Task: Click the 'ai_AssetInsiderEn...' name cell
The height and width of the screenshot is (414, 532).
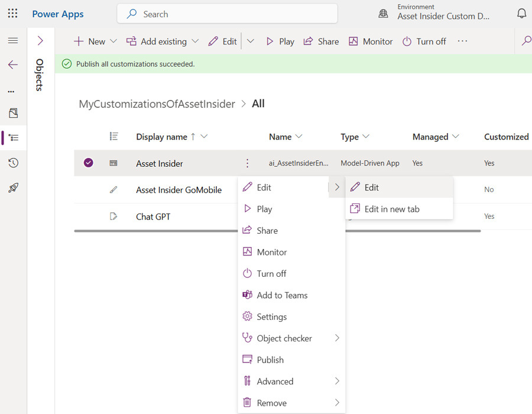Action: click(x=299, y=163)
